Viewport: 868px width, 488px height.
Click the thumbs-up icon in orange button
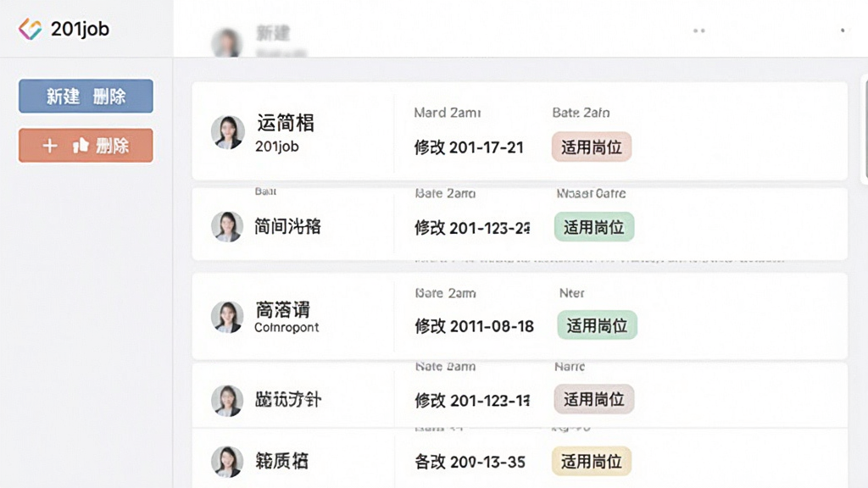point(81,146)
